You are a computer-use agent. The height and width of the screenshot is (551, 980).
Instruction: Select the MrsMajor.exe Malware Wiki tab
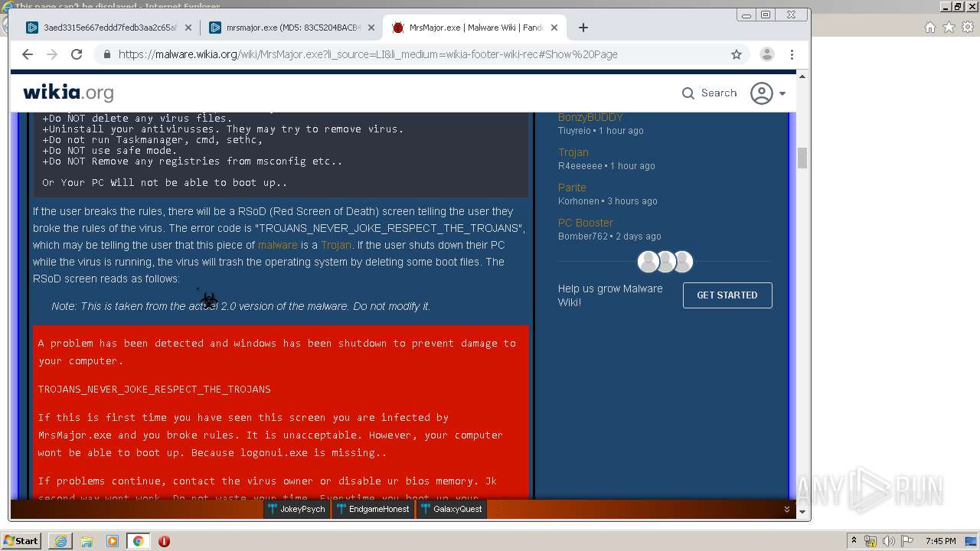click(x=475, y=28)
